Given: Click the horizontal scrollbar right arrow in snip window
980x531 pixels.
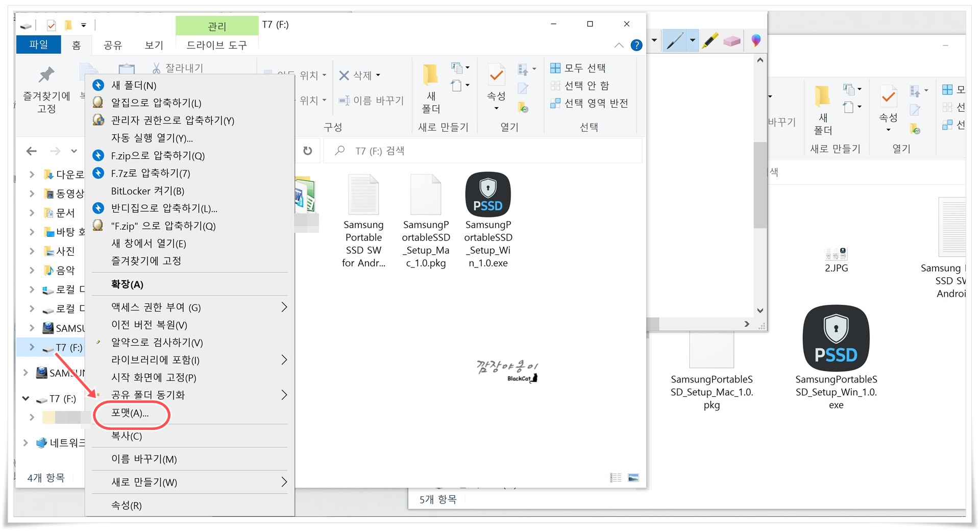Looking at the screenshot, I should [747, 324].
